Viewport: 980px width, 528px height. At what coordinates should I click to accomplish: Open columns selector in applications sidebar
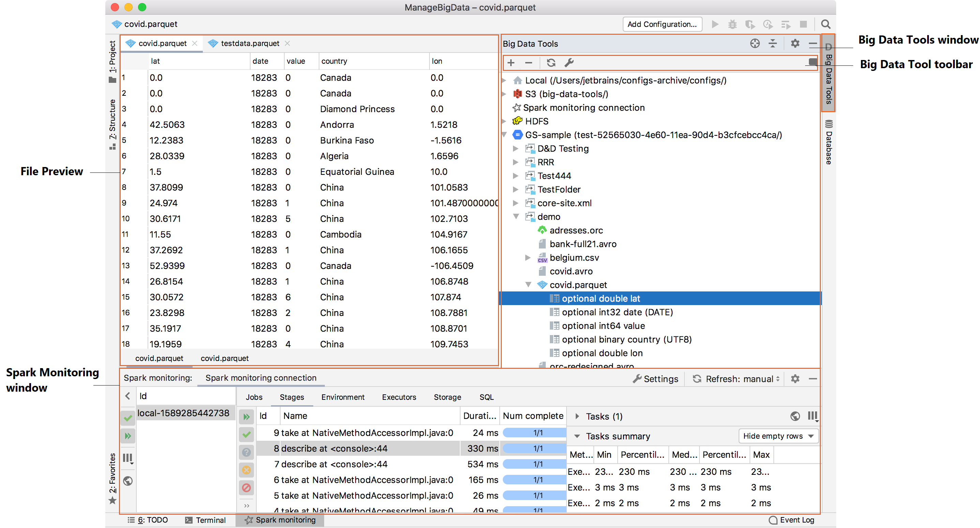[x=128, y=458]
